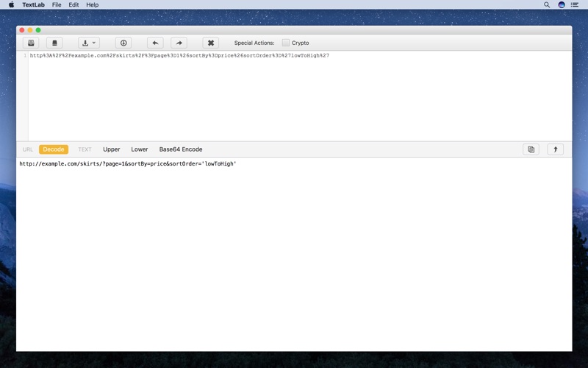
Task: Open the File menu
Action: pos(57,5)
